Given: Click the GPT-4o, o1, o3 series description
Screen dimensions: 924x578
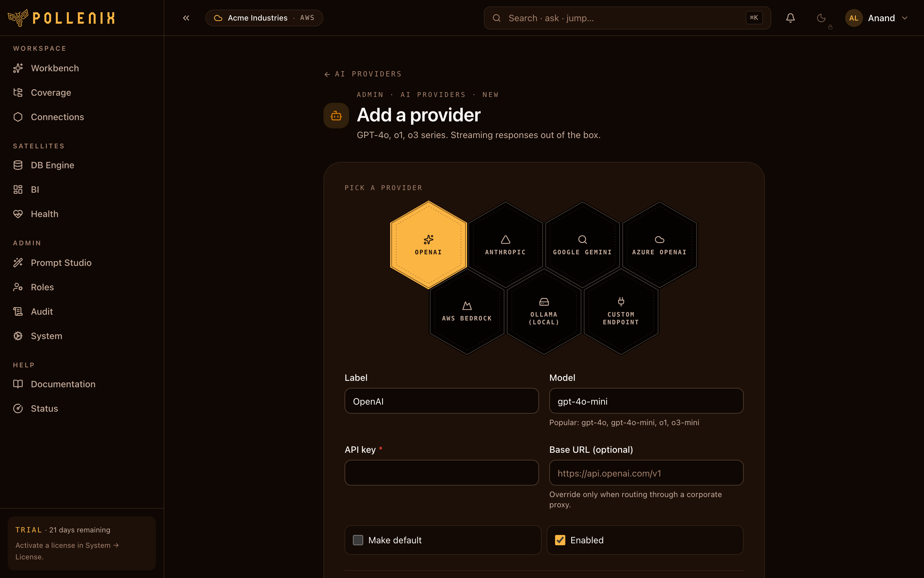Looking at the screenshot, I should pos(478,135).
